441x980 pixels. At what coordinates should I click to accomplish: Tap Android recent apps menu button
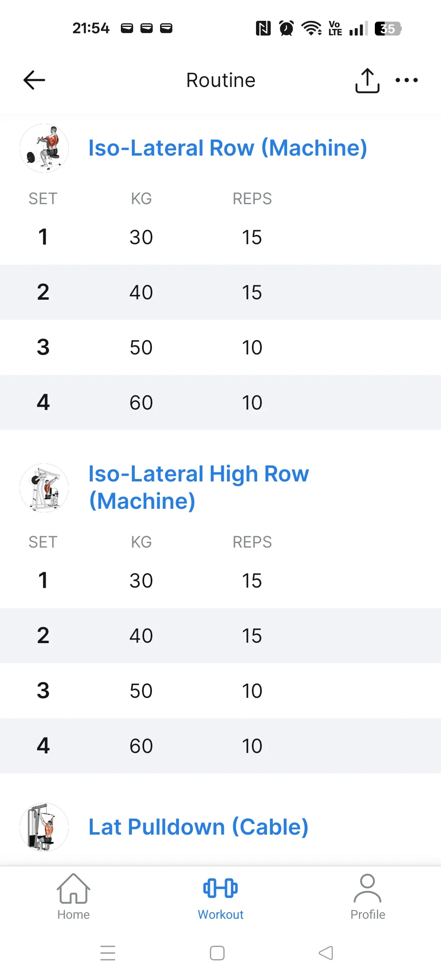(108, 953)
